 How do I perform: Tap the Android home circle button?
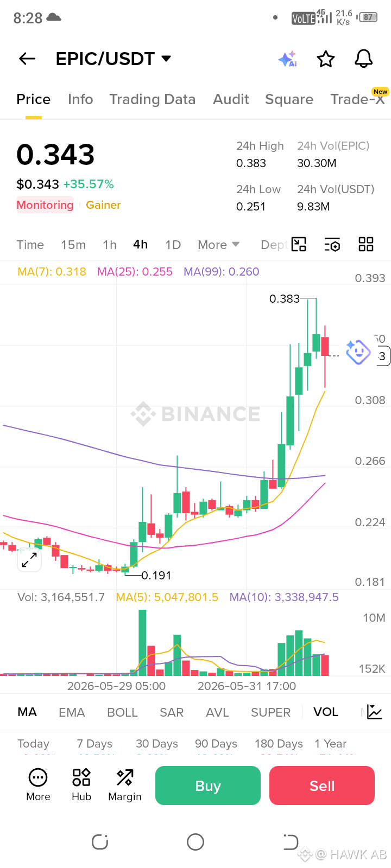coord(195,842)
